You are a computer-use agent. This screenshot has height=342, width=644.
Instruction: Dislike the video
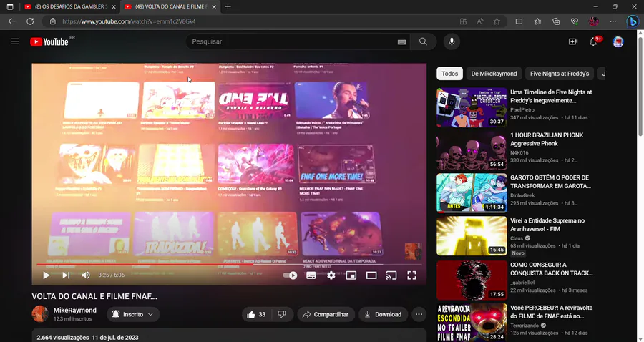point(282,314)
